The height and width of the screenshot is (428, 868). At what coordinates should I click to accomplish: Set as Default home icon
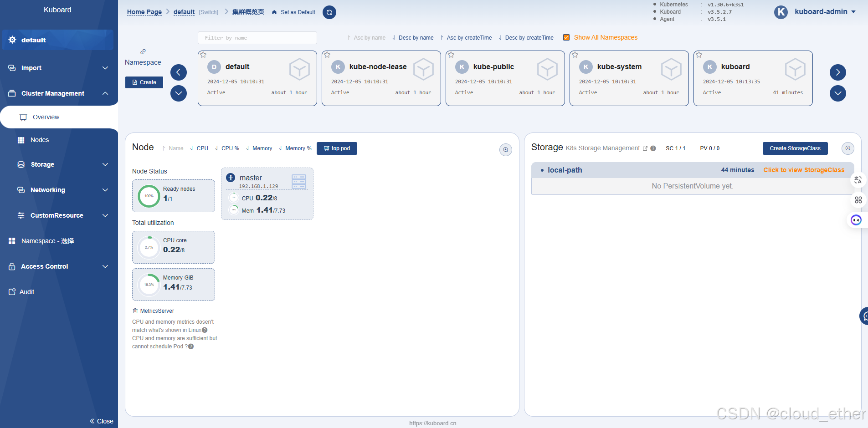point(274,12)
